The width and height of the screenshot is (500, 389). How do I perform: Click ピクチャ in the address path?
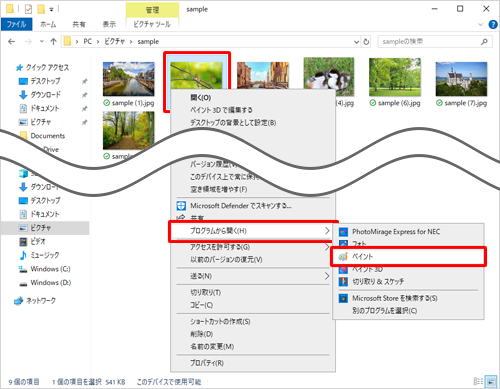114,41
